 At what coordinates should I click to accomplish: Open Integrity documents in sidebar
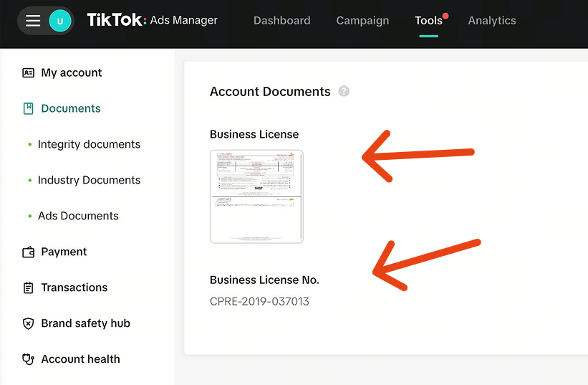[89, 145]
